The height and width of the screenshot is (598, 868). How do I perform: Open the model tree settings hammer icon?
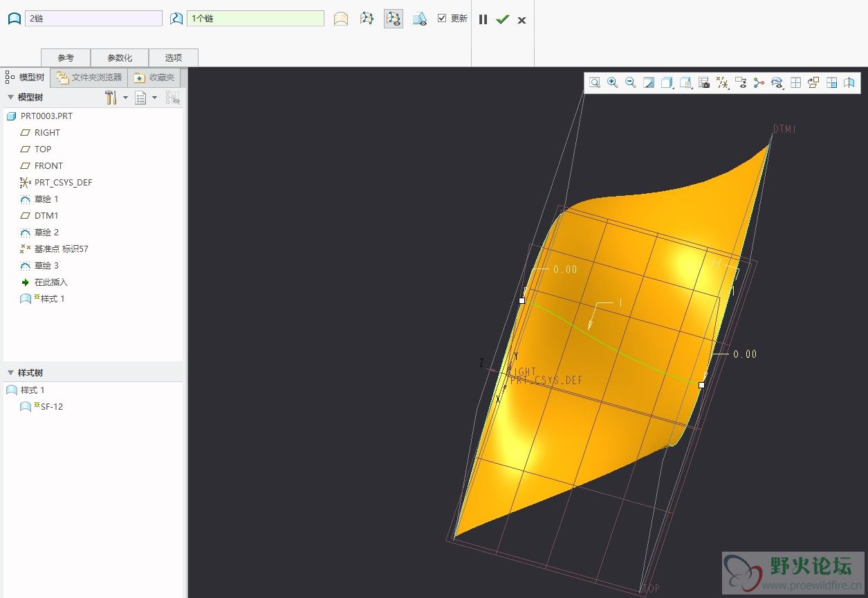111,98
